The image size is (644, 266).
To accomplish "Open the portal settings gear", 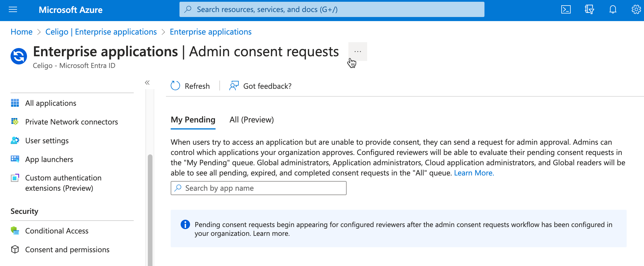I will click(636, 10).
